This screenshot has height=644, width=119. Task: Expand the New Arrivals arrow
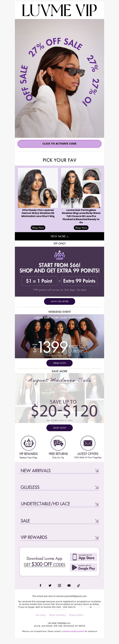97,471
